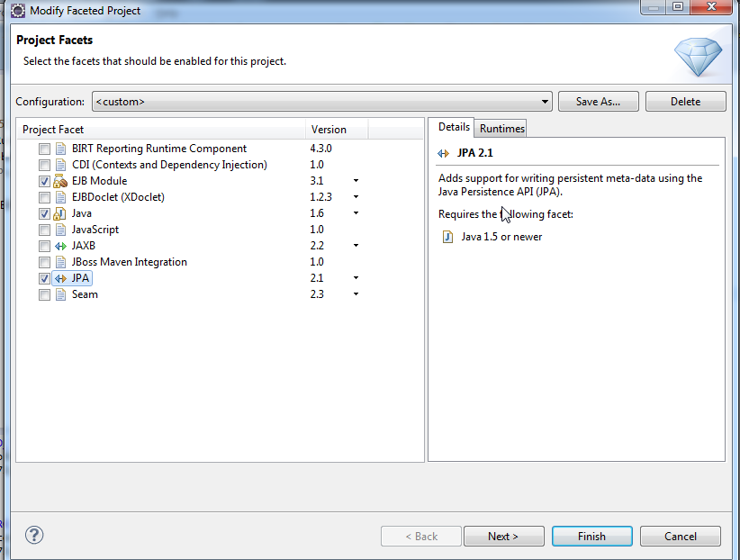Click the Seam facet icon
Viewport: 740px width, 560px height.
pyautogui.click(x=61, y=294)
